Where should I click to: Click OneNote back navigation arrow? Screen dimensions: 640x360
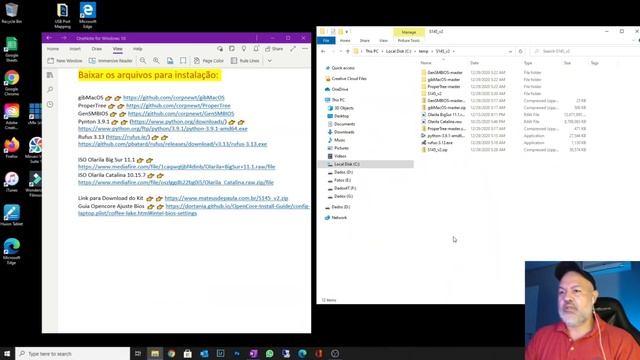coord(49,38)
